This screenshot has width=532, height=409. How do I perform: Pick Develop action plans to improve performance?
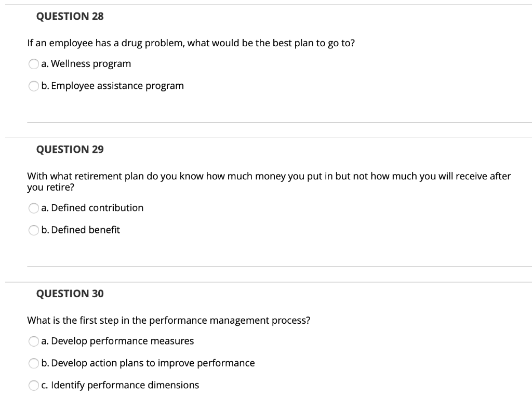34,363
